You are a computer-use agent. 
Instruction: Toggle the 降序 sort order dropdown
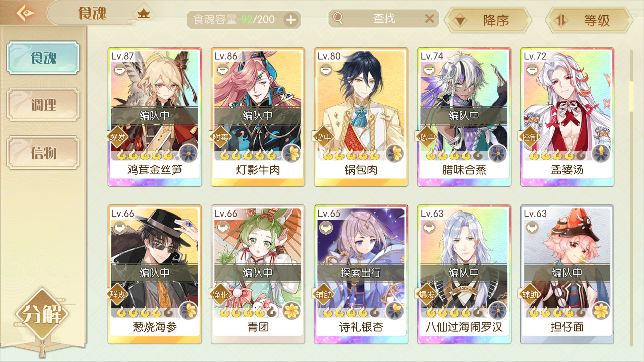point(488,21)
